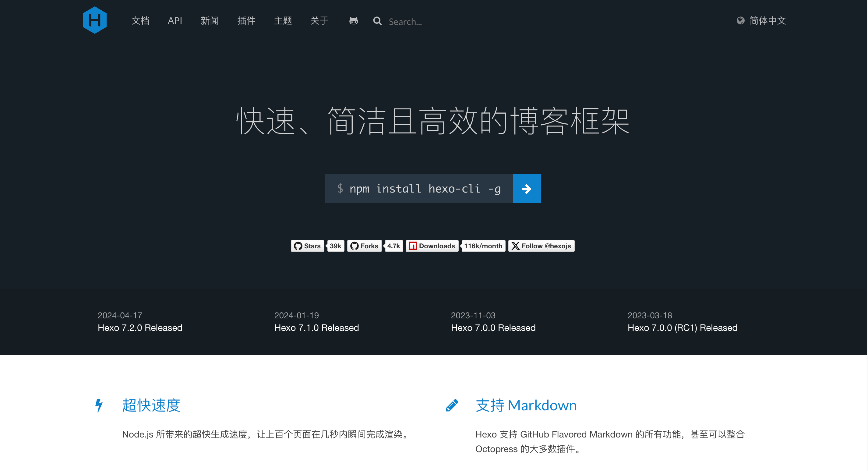This screenshot has width=868, height=471.
Task: Open the 文档 menu item
Action: [140, 21]
